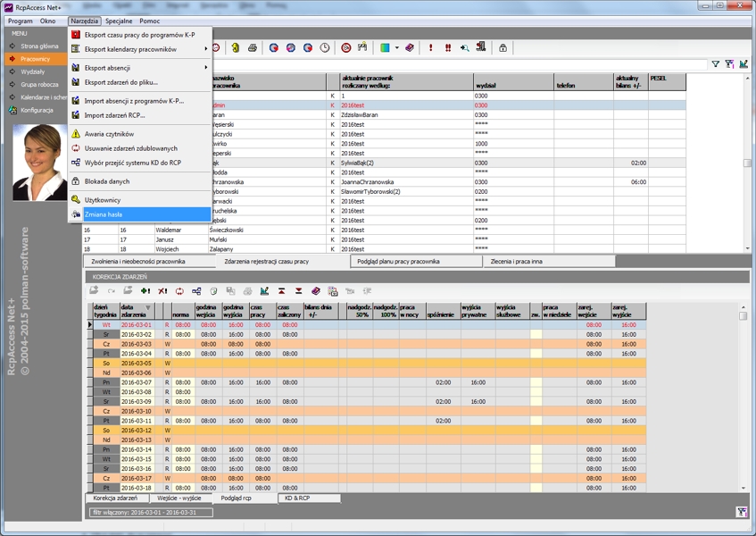Click the clock icon in the top toolbar

[325, 47]
